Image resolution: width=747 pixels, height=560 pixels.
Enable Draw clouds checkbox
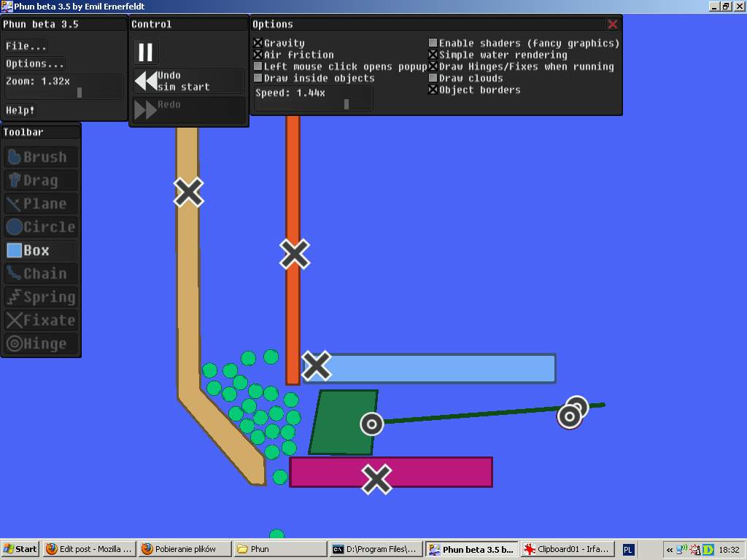click(x=433, y=78)
